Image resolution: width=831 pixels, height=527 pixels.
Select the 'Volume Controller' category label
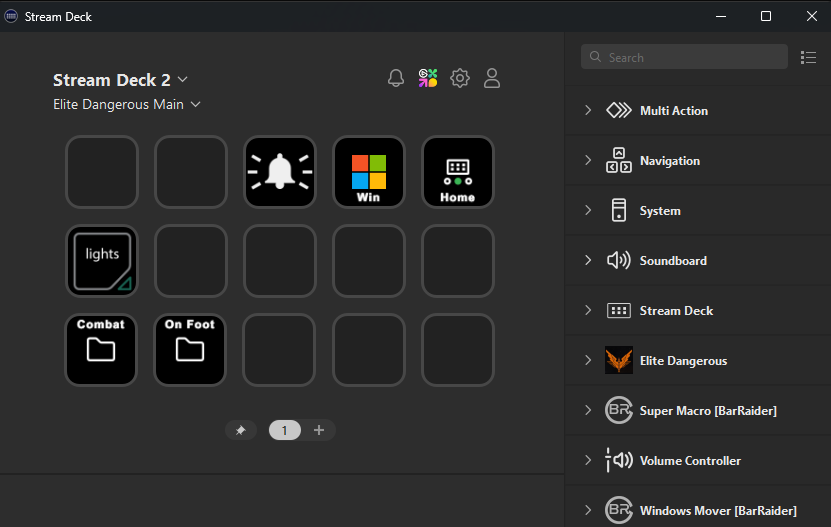pyautogui.click(x=690, y=460)
